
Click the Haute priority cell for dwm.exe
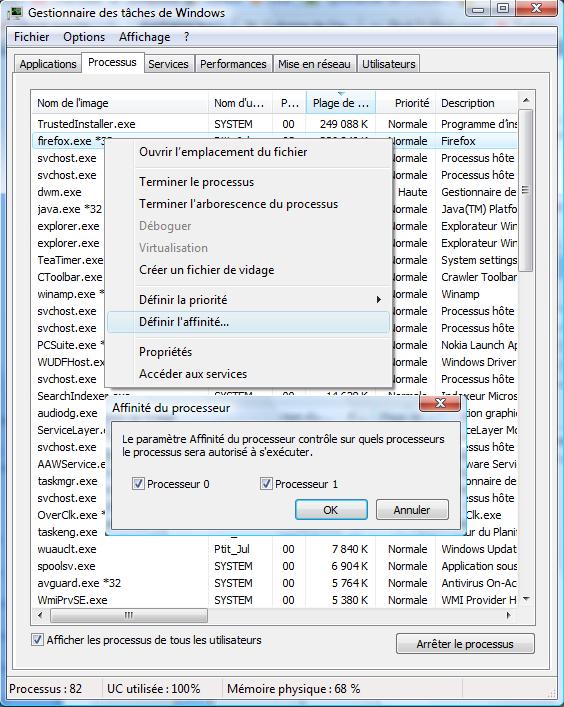click(413, 192)
